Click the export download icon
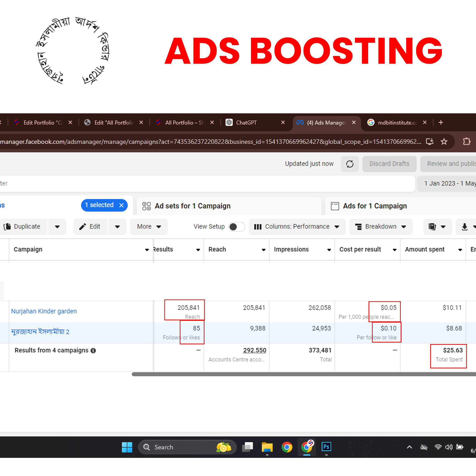The image size is (476, 476). click(x=464, y=227)
